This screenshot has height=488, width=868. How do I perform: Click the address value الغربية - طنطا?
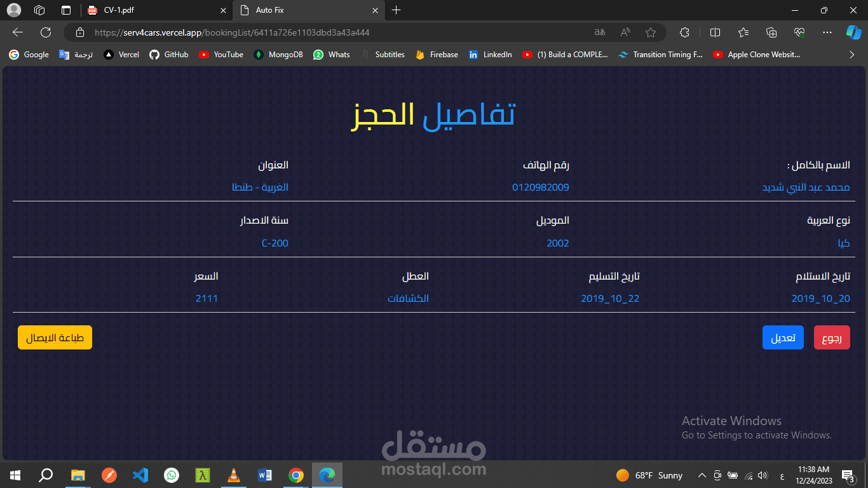[x=260, y=187]
